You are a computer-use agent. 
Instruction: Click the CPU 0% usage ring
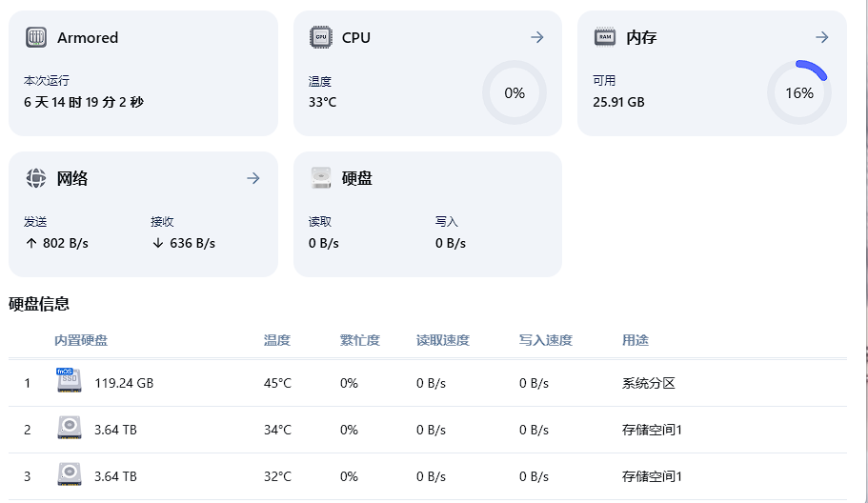pos(515,92)
